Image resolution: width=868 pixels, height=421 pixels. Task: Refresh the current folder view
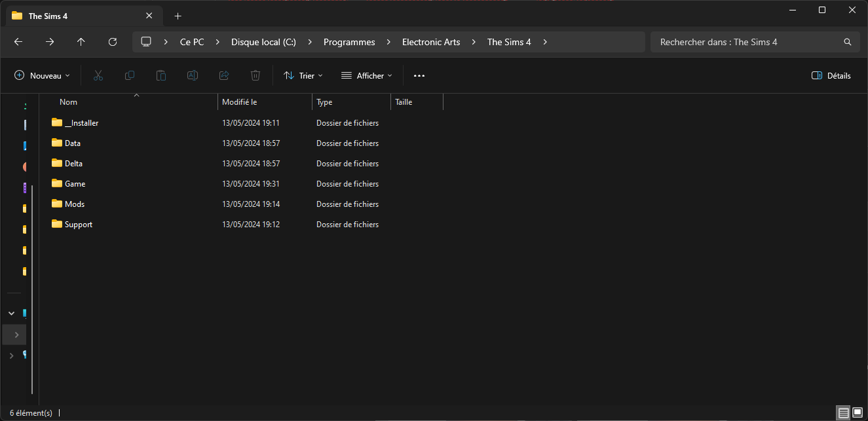coord(113,42)
